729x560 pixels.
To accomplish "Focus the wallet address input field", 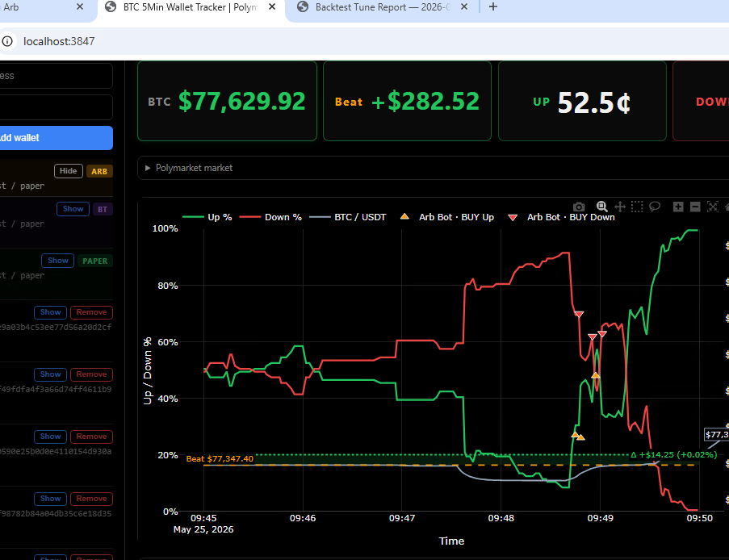I will pos(57,76).
